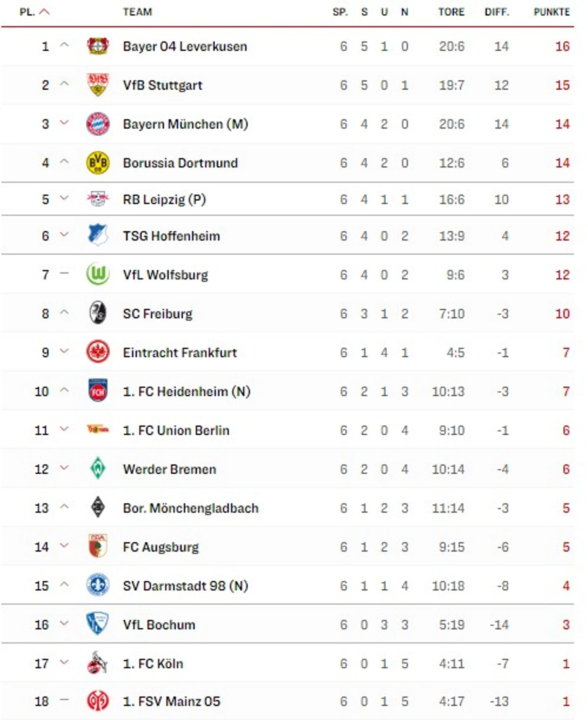Sort the table by PUNKTE column
Image resolution: width=588 pixels, height=720 pixels.
pyautogui.click(x=551, y=12)
